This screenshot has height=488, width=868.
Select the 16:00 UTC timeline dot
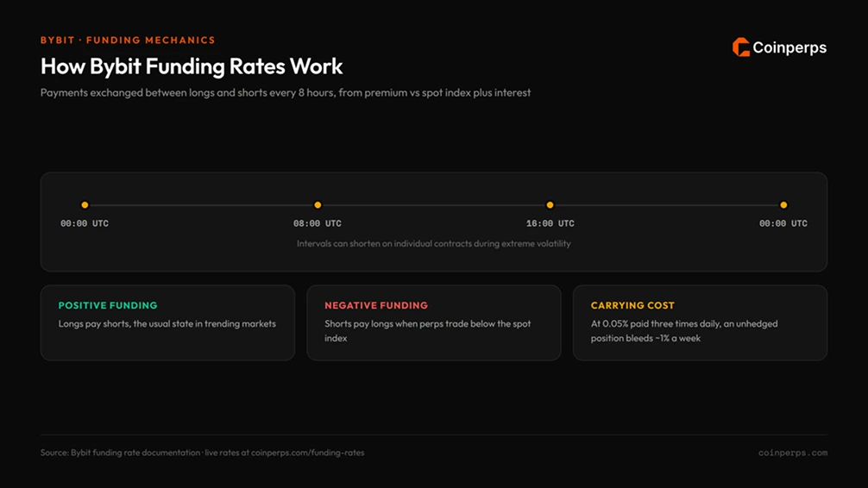(x=550, y=205)
